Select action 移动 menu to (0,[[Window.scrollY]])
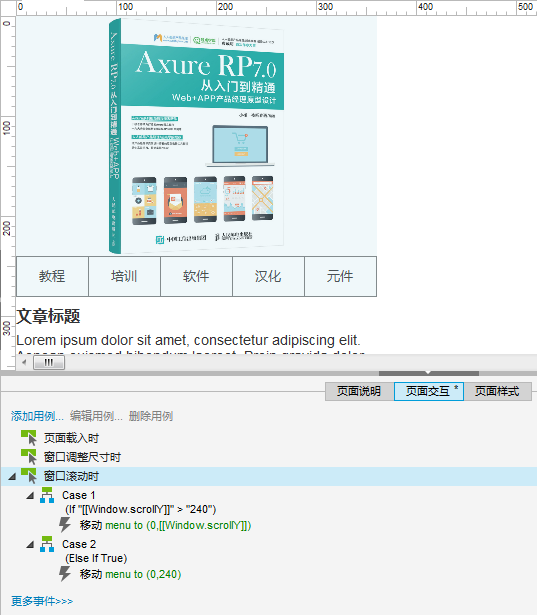Image resolution: width=537 pixels, height=615 pixels. (166, 525)
